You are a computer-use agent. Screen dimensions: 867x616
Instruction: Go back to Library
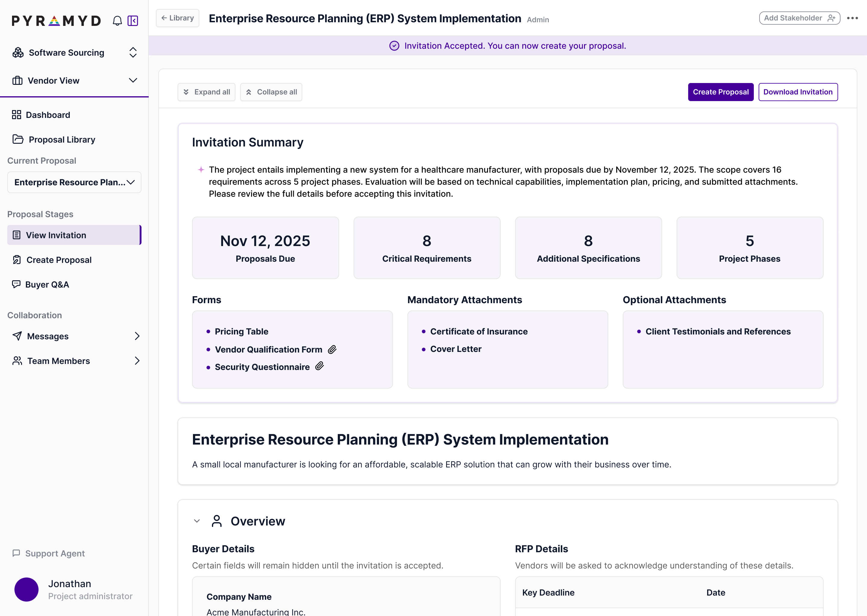tap(177, 18)
